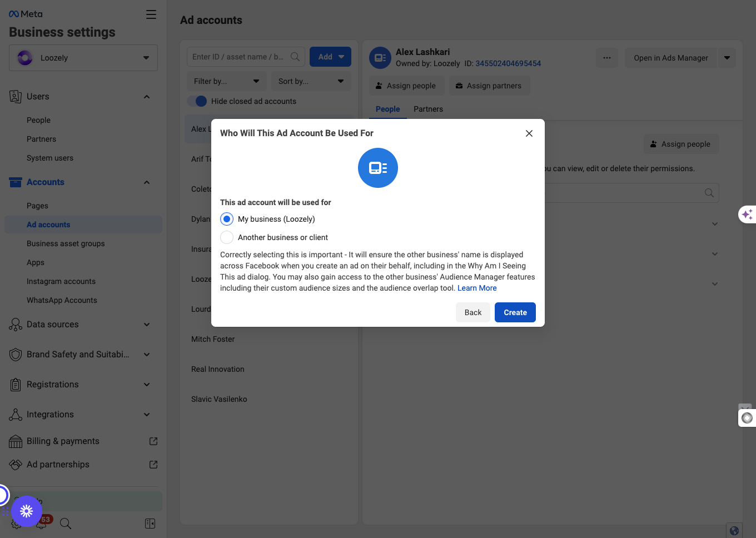Open Business asset groups in sidebar
Screen dimensions: 756x538
(66, 243)
